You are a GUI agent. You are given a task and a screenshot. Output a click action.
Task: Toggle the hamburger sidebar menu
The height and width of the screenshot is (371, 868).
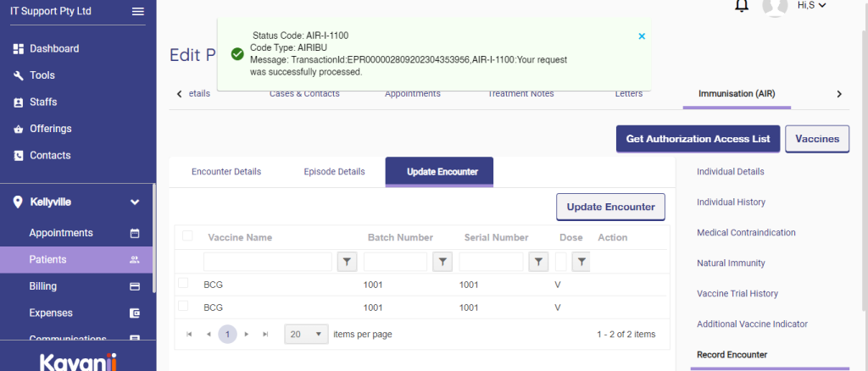coord(138,11)
